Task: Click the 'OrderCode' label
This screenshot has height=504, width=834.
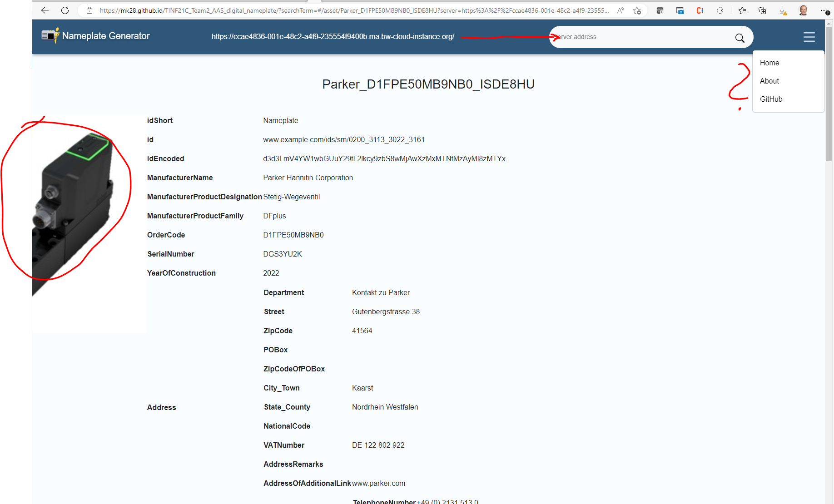Action: click(x=166, y=235)
